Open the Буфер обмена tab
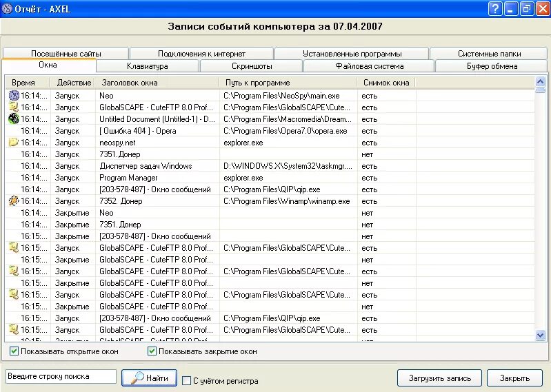This screenshot has width=551, height=392. coord(492,66)
